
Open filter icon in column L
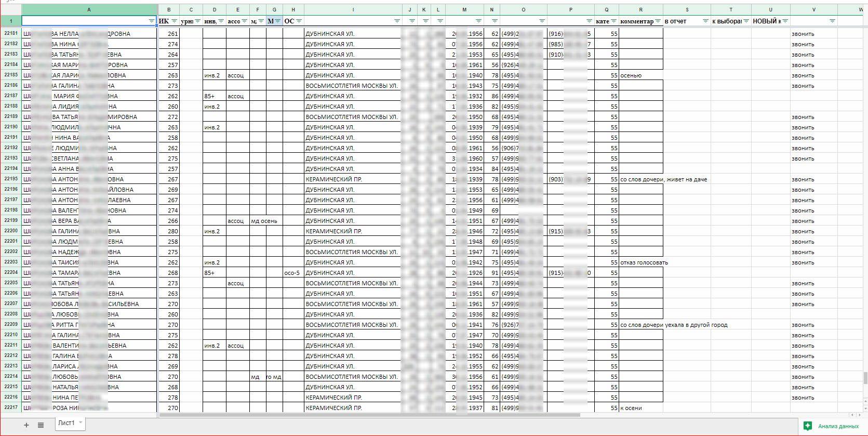(x=440, y=21)
